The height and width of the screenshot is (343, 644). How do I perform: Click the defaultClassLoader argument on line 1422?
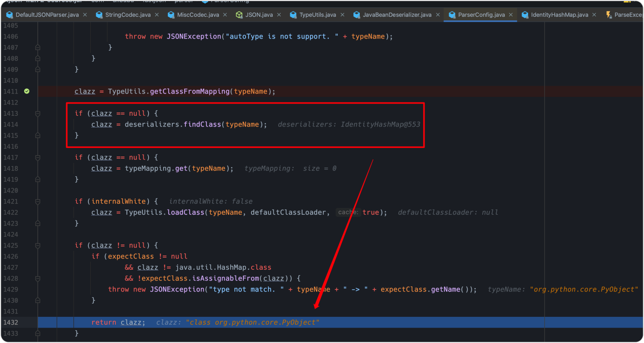pos(289,213)
